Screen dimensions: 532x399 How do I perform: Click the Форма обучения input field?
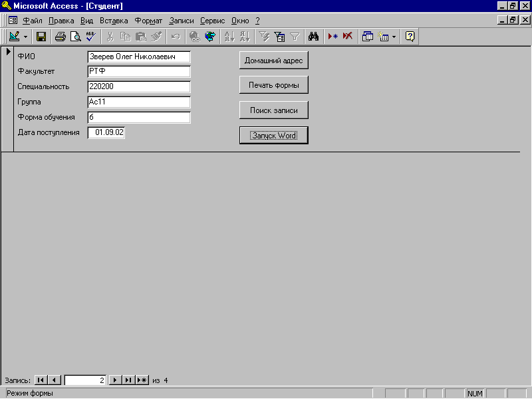(x=139, y=118)
